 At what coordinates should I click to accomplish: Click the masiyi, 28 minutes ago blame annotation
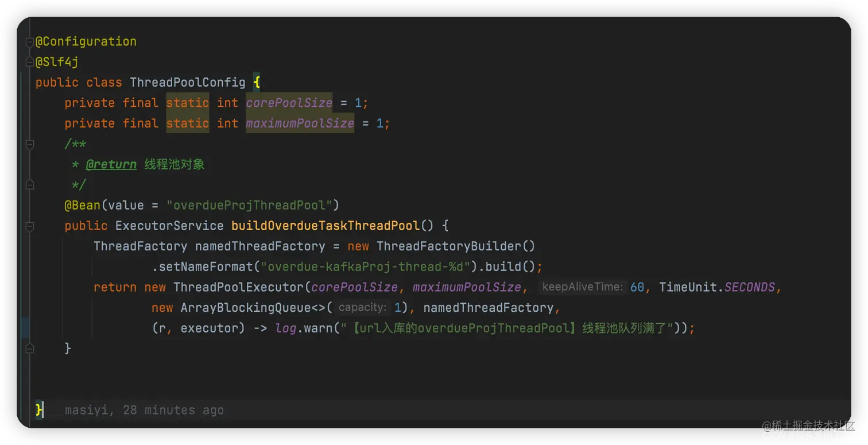[144, 410]
